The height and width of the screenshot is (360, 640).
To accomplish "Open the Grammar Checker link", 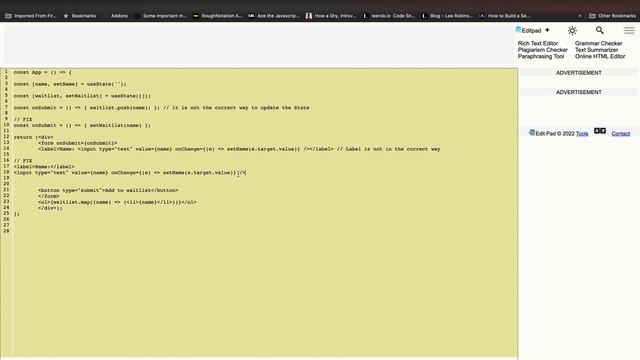I will [598, 43].
